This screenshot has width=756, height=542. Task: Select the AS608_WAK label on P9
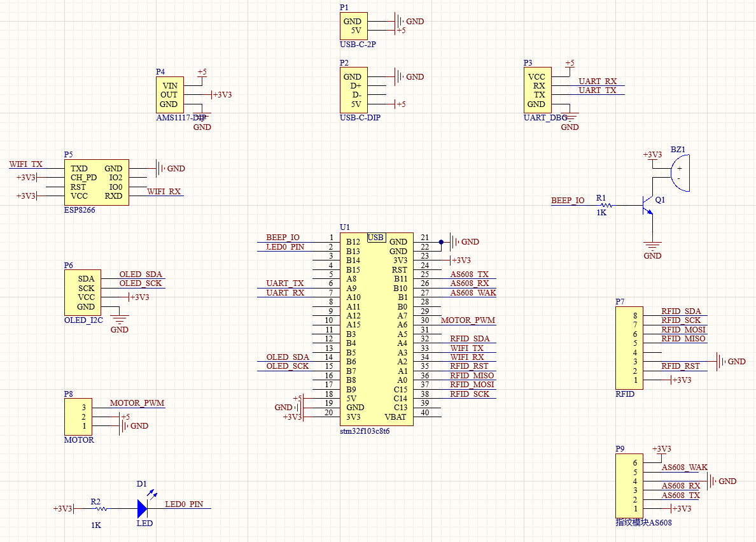tap(685, 467)
